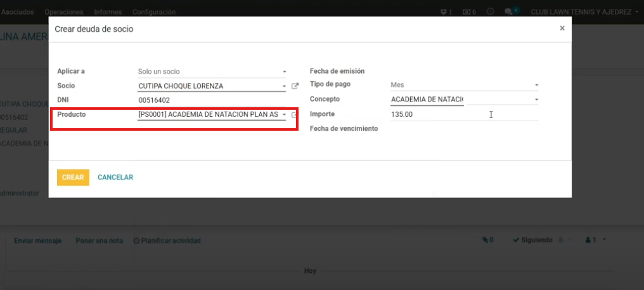The image size is (644, 290).
Task: Open the activities clock icon in top bar
Action: (490, 12)
